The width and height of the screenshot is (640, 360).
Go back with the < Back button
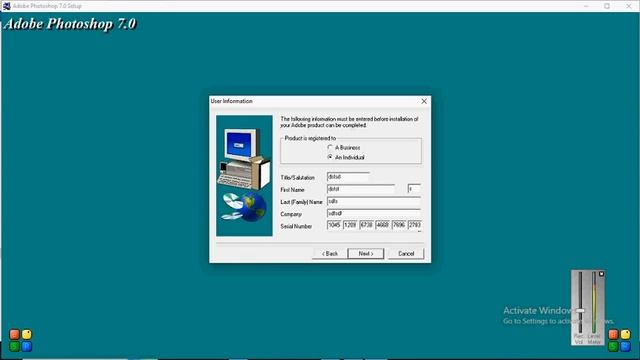(x=330, y=253)
